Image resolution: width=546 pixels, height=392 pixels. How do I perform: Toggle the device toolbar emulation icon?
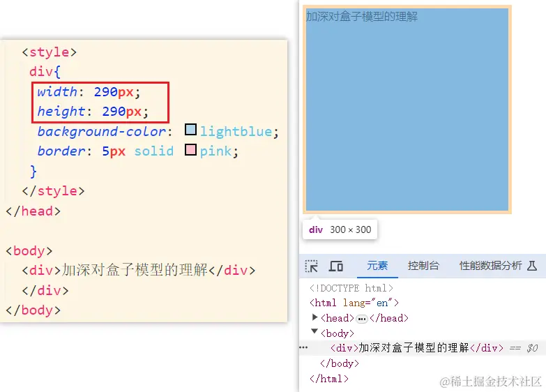point(336,266)
